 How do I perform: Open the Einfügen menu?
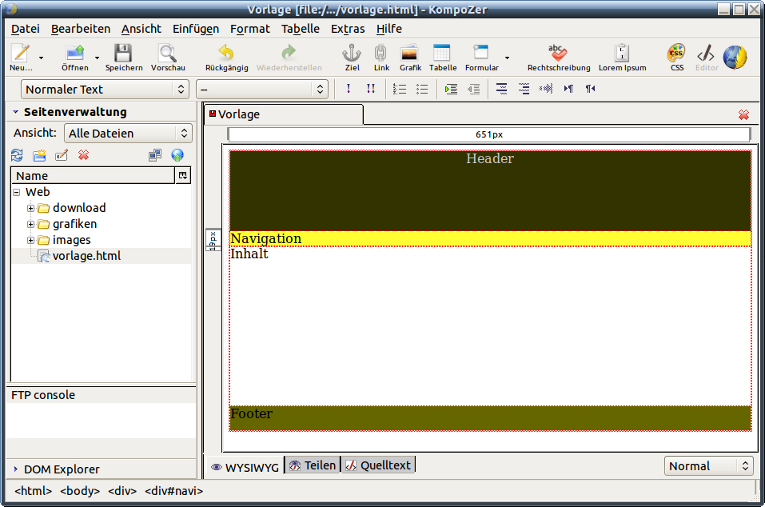(196, 29)
